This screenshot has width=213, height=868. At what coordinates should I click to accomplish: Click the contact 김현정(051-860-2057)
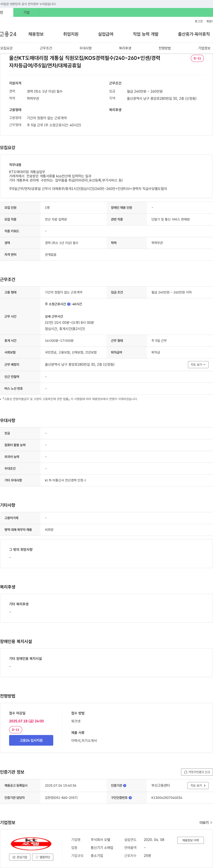(61, 798)
